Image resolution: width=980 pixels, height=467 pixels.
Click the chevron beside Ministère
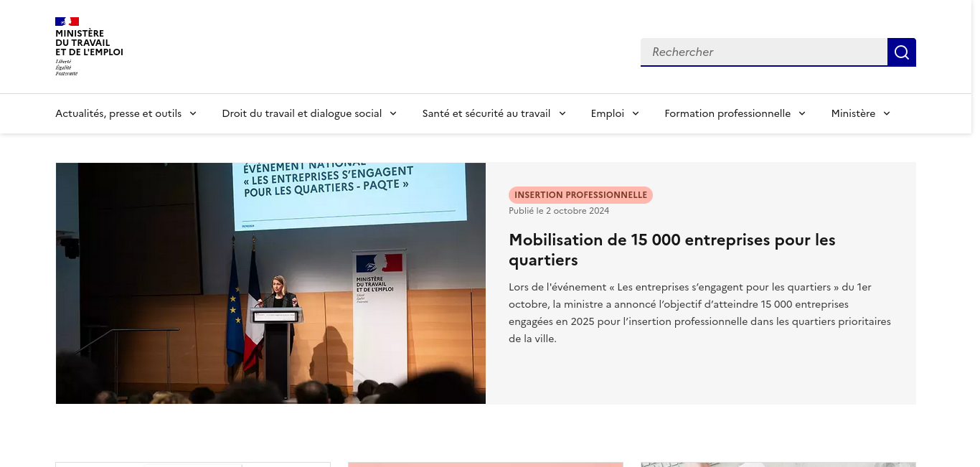pyautogui.click(x=887, y=113)
